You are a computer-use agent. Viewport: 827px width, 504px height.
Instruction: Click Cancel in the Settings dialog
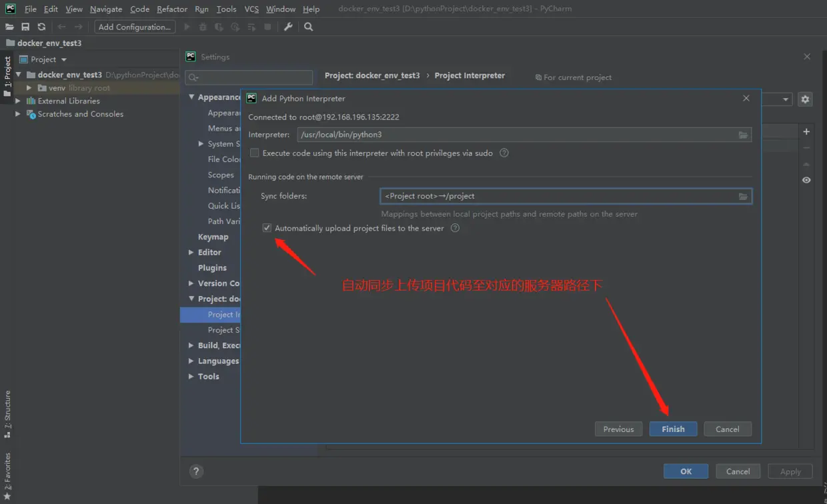[x=738, y=471]
